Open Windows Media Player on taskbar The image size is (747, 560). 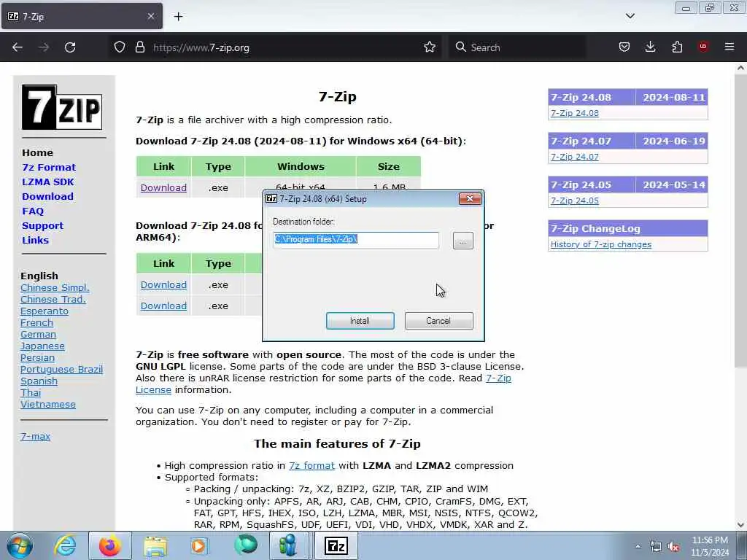[x=198, y=545]
